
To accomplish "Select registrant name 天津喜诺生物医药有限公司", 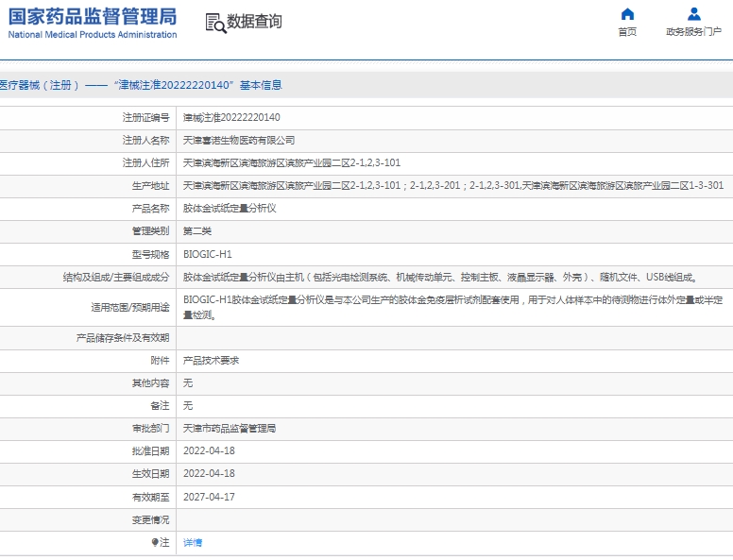I will (x=239, y=140).
